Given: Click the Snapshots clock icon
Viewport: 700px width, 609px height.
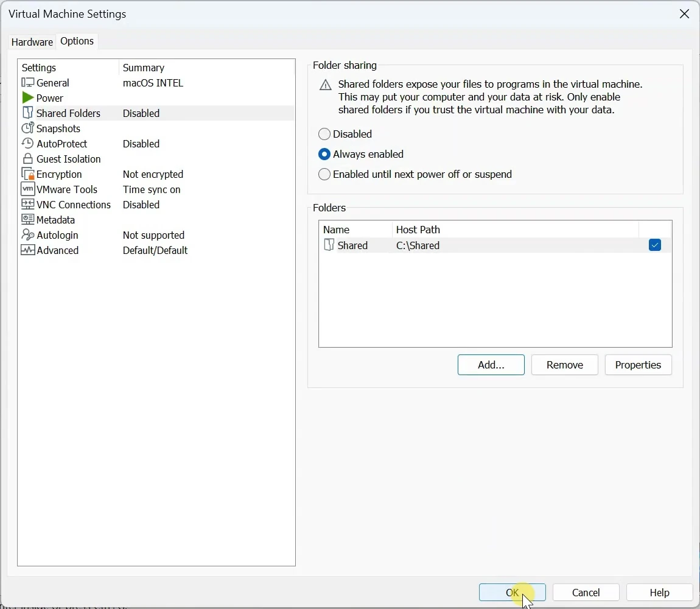Looking at the screenshot, I should (x=27, y=128).
